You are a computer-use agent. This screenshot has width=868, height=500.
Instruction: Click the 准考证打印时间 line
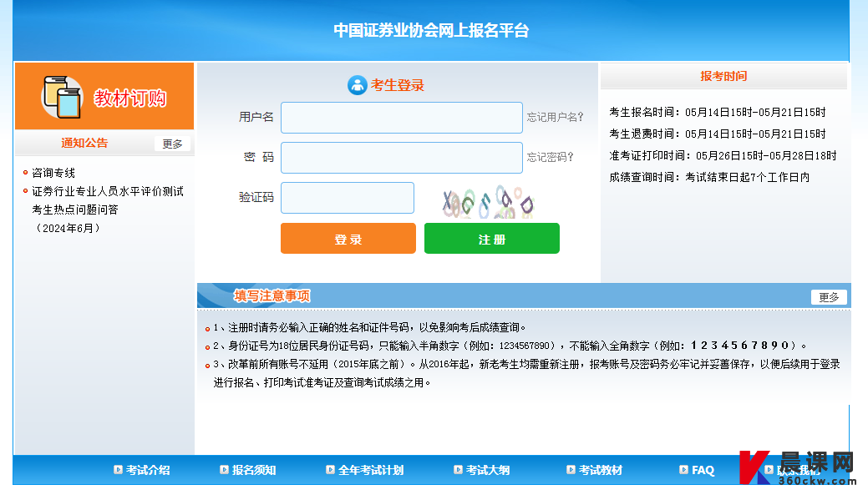(x=723, y=155)
